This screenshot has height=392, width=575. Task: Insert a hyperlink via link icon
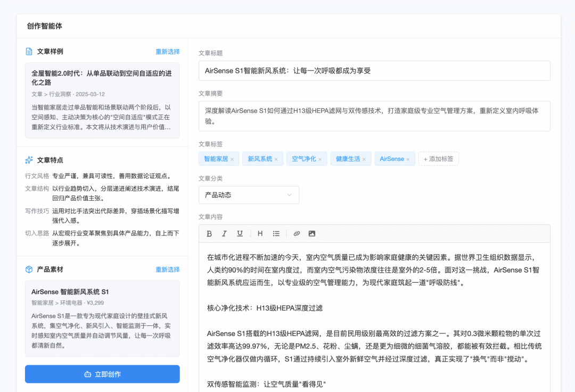(297, 234)
